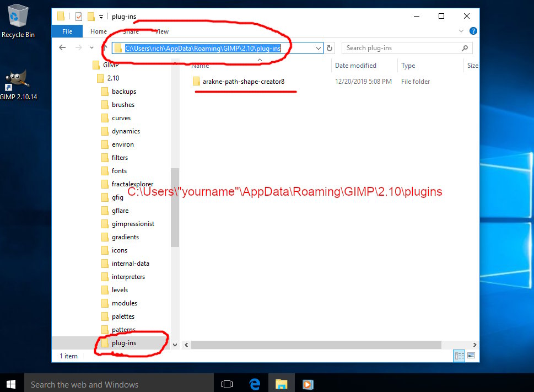Select the icons folder in the tree
This screenshot has height=392, width=534.
[115, 250]
